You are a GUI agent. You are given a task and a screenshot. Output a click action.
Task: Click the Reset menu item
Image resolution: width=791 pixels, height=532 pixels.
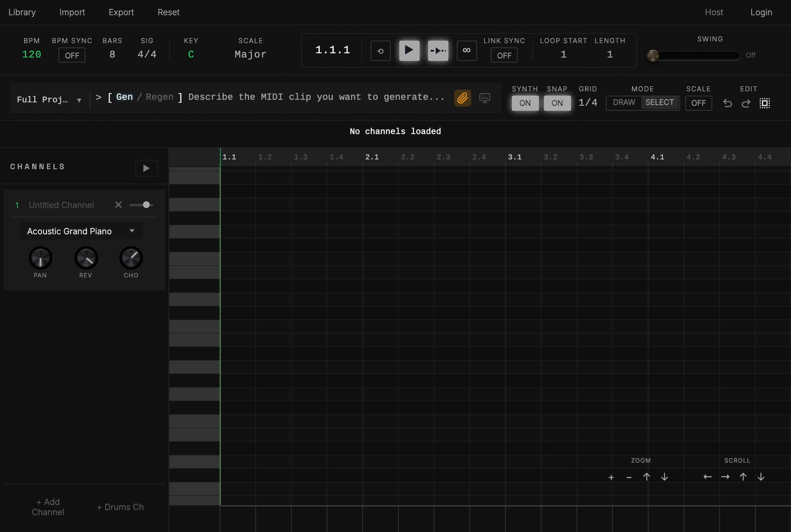pyautogui.click(x=168, y=12)
